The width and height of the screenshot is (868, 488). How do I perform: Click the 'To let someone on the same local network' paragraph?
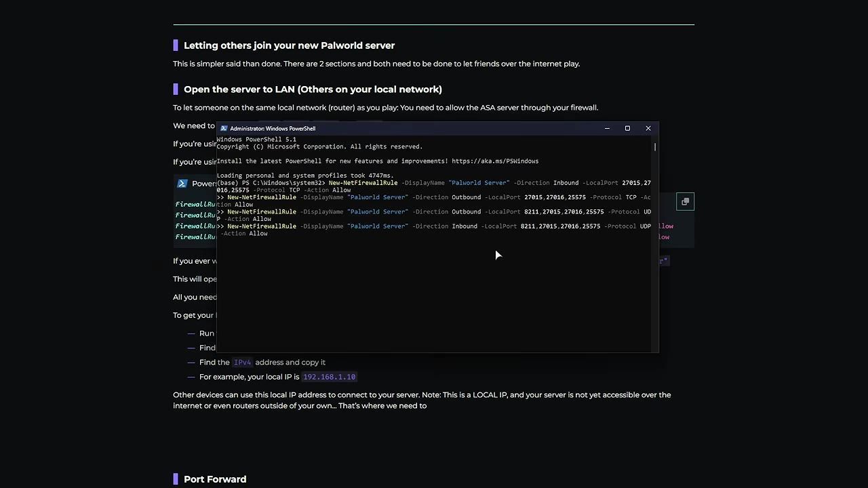coord(385,108)
